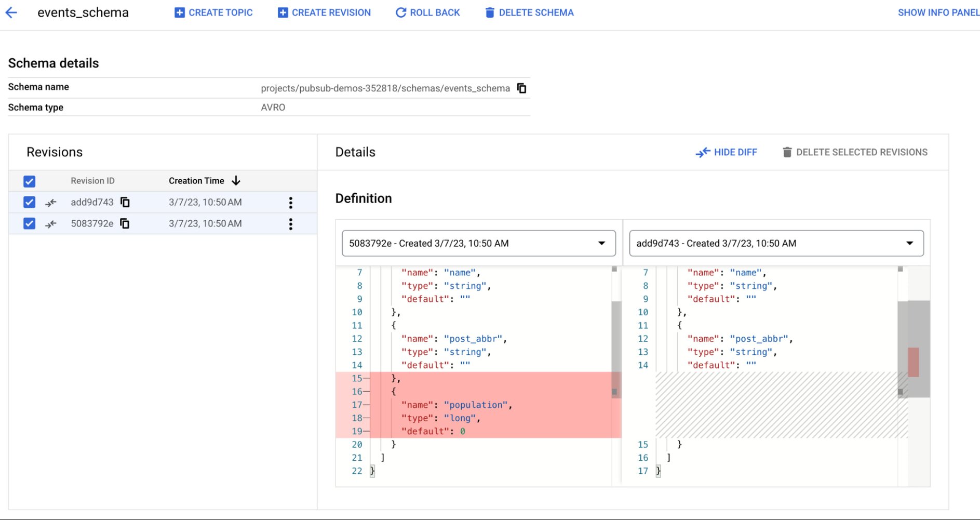Uncheck the 5083792e revision checkbox
This screenshot has height=520, width=980.
(30, 223)
